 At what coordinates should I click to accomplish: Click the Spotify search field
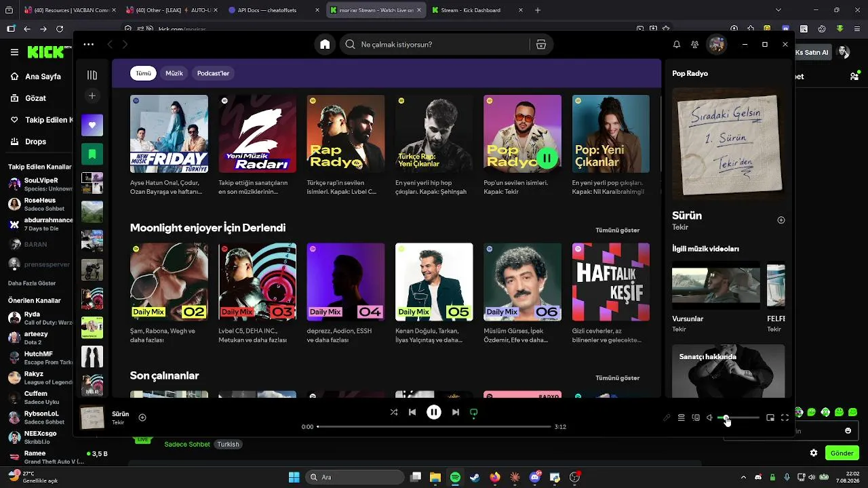[434, 45]
